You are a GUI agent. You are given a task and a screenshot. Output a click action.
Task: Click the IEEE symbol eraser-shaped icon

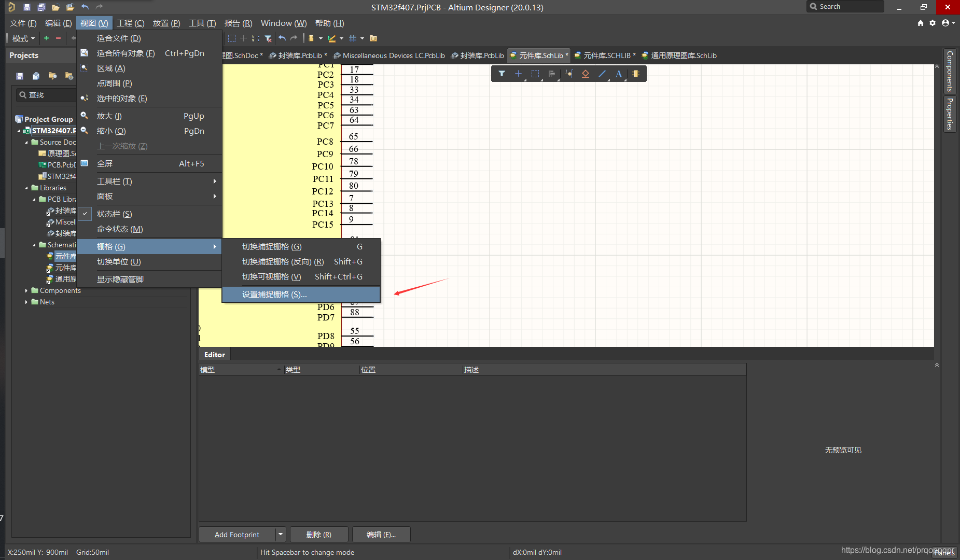pos(586,74)
